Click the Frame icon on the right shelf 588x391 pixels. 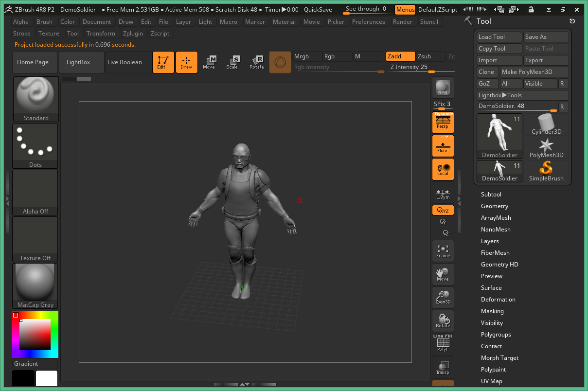(443, 251)
